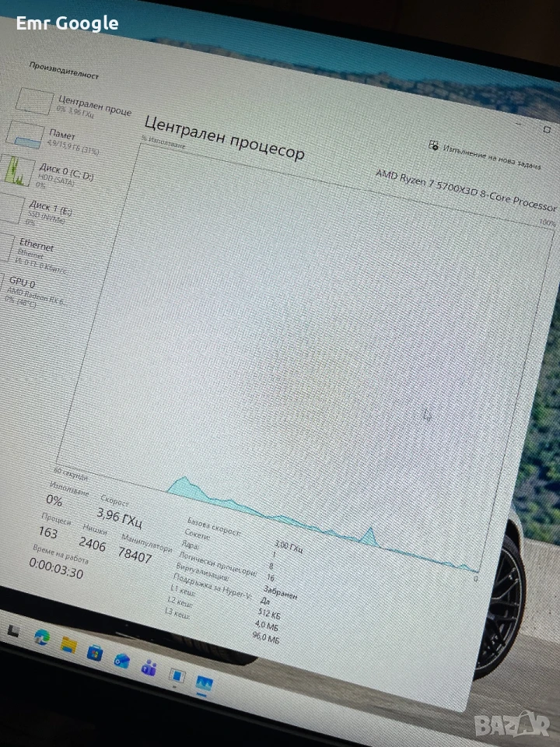
Task: Select GPU 0 AMD Radeon entry
Action: [35, 291]
